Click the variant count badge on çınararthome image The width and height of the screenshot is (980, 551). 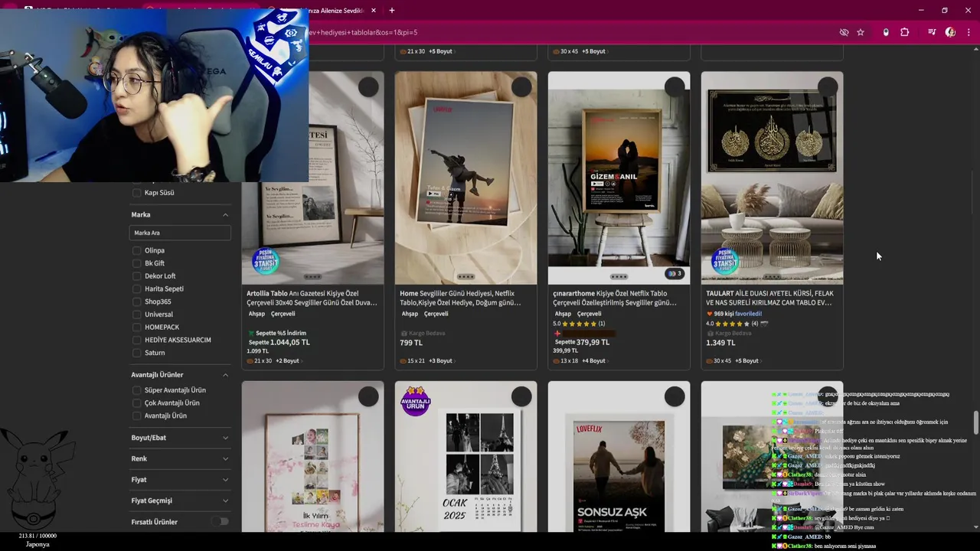point(675,273)
